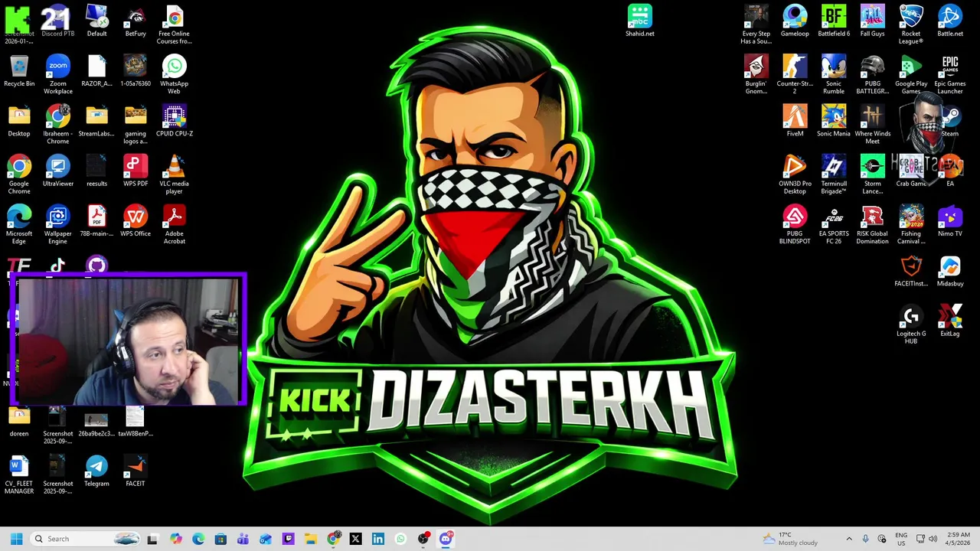Open the clock showing 2:59 AM

pos(957,539)
